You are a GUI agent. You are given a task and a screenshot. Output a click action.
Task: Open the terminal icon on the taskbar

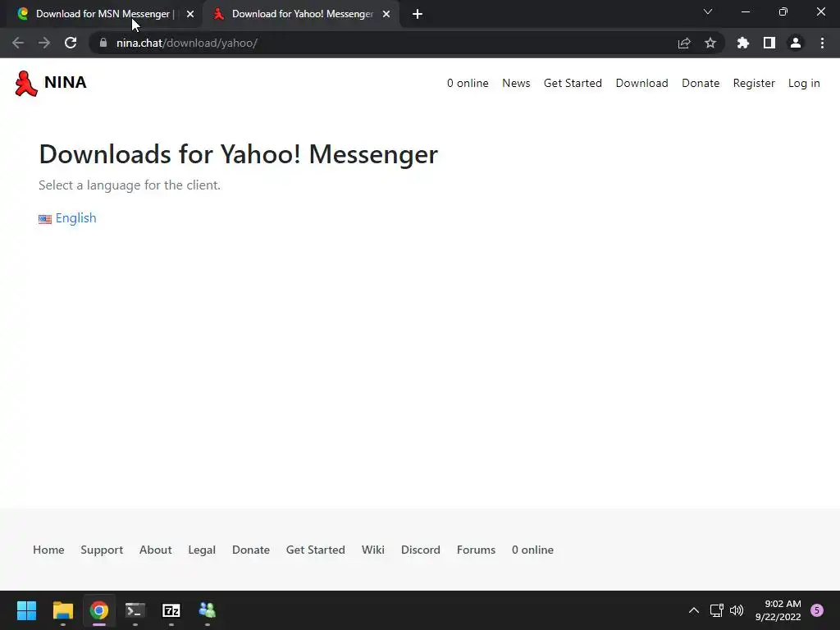[x=135, y=610]
